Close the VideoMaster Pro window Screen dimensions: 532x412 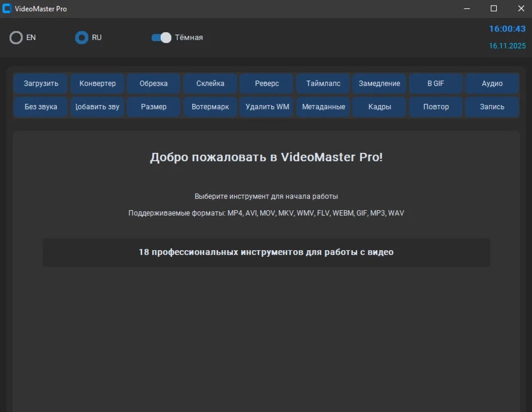coord(521,8)
